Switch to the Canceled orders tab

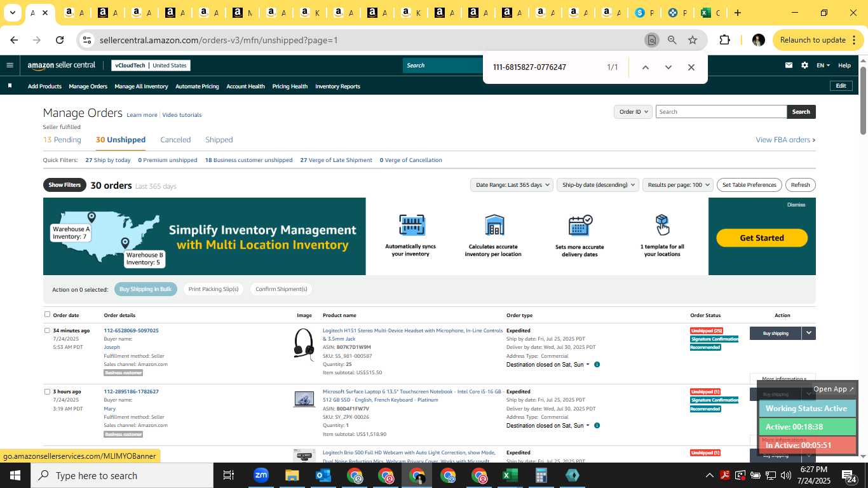pos(175,140)
